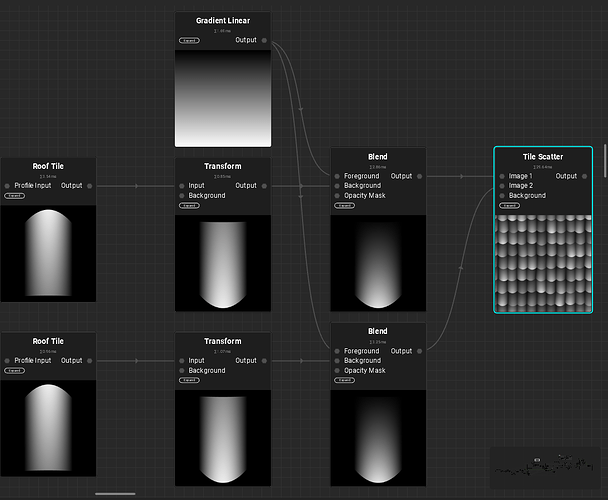The image size is (608, 500).
Task: Click the pill button on bottom Transform node
Action: click(x=189, y=380)
